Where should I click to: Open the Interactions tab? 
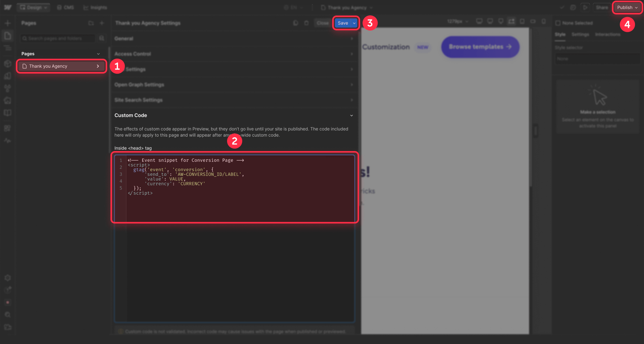pos(608,34)
